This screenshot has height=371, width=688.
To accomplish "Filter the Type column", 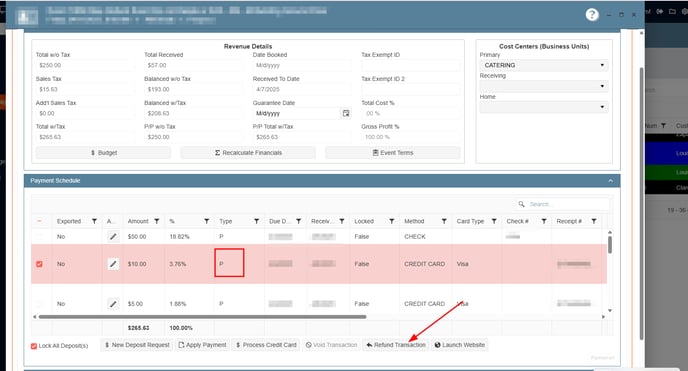I will pos(257,221).
